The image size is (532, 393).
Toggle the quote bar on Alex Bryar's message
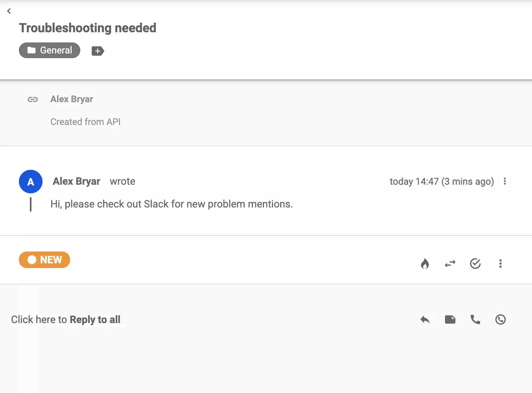pyautogui.click(x=31, y=204)
